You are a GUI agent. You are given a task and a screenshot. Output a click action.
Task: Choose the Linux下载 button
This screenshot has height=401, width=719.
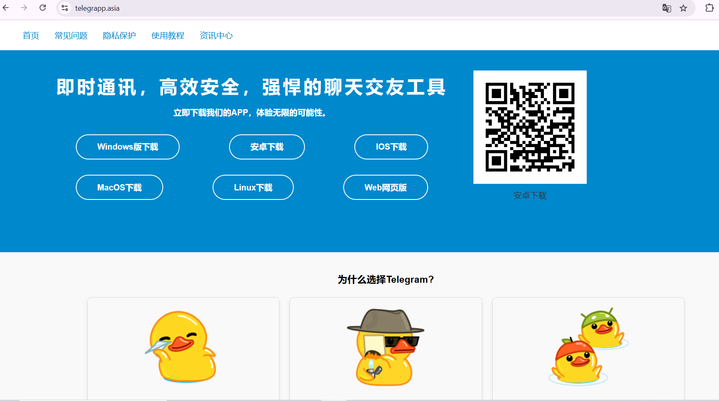(x=253, y=187)
